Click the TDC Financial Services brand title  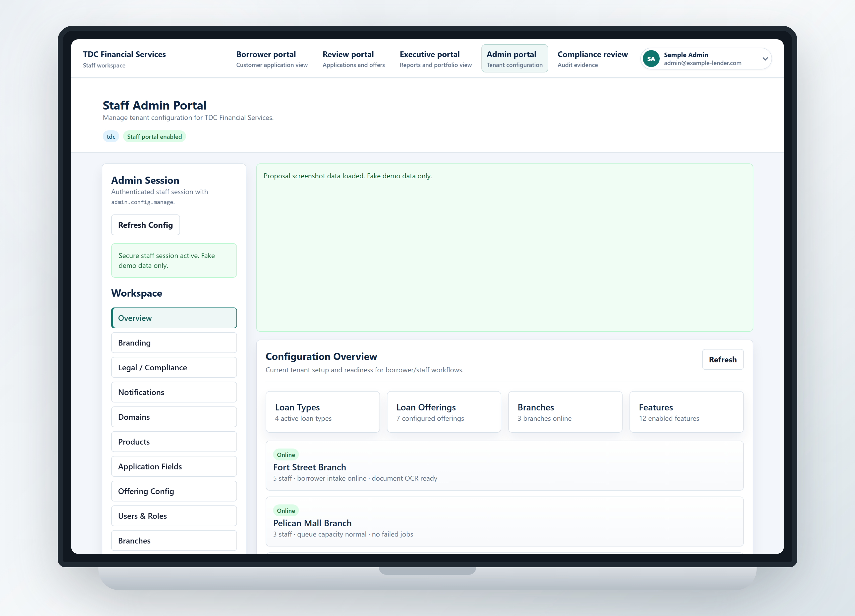point(125,54)
